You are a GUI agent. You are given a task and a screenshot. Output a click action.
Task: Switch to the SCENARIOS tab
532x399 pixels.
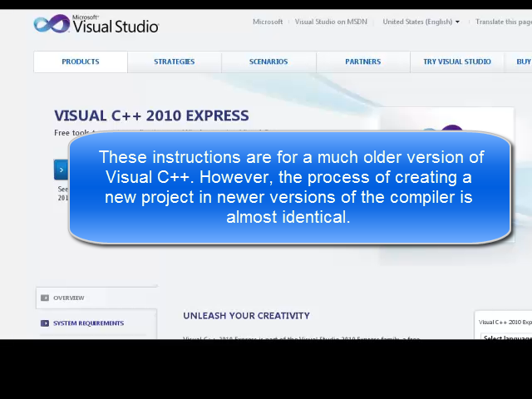(268, 62)
